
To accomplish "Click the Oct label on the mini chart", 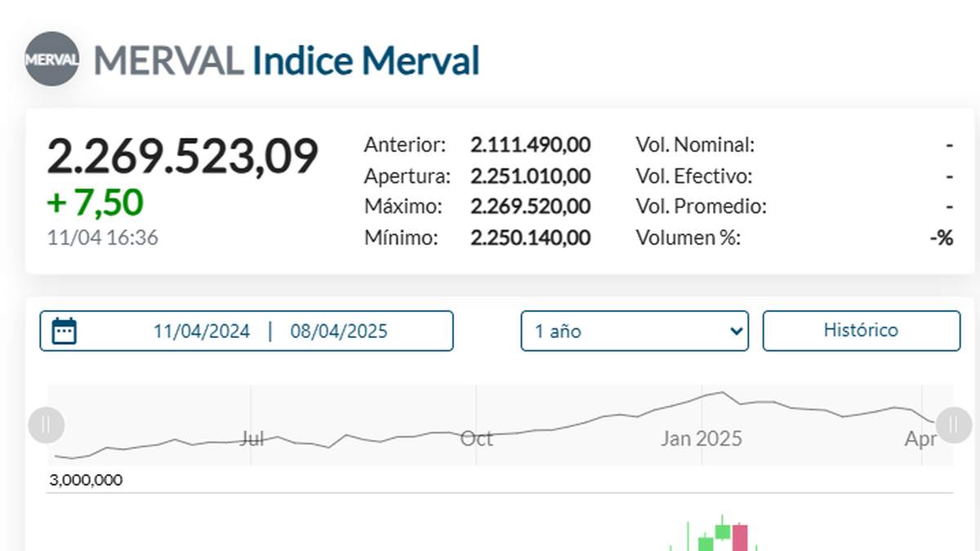I will click(x=477, y=438).
